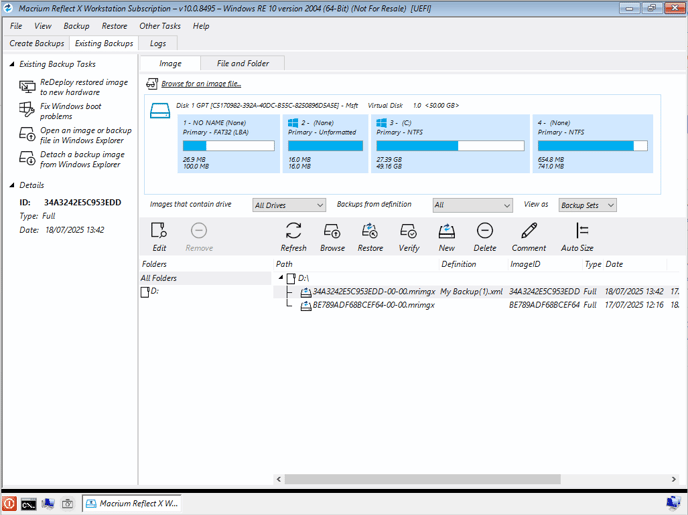Collapse the Details section
The width and height of the screenshot is (688, 515).
point(12,185)
